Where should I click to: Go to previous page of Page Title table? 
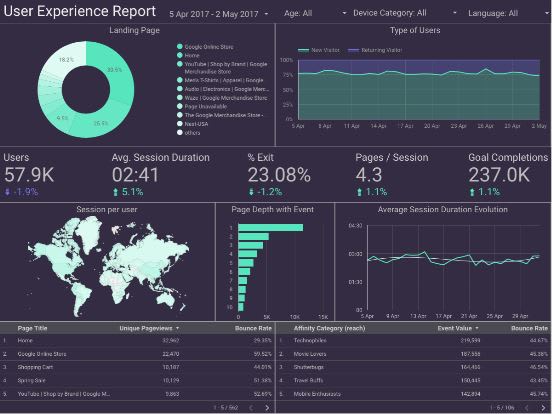pos(251,408)
